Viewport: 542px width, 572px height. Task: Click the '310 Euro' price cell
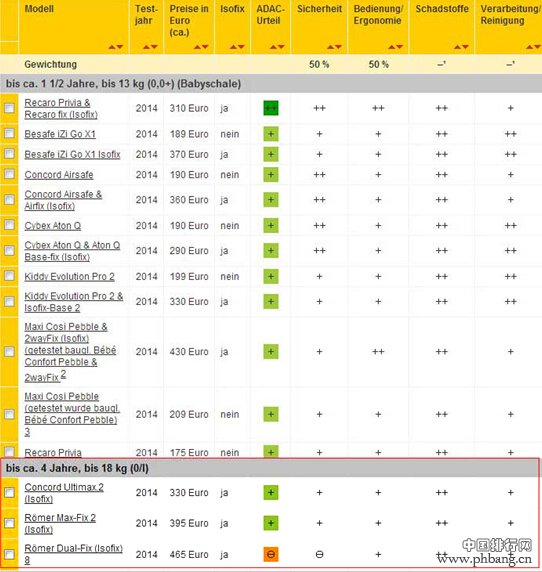point(189,108)
